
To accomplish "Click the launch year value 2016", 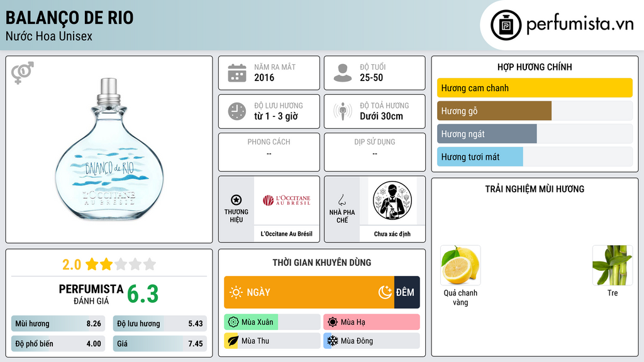I will tap(264, 77).
